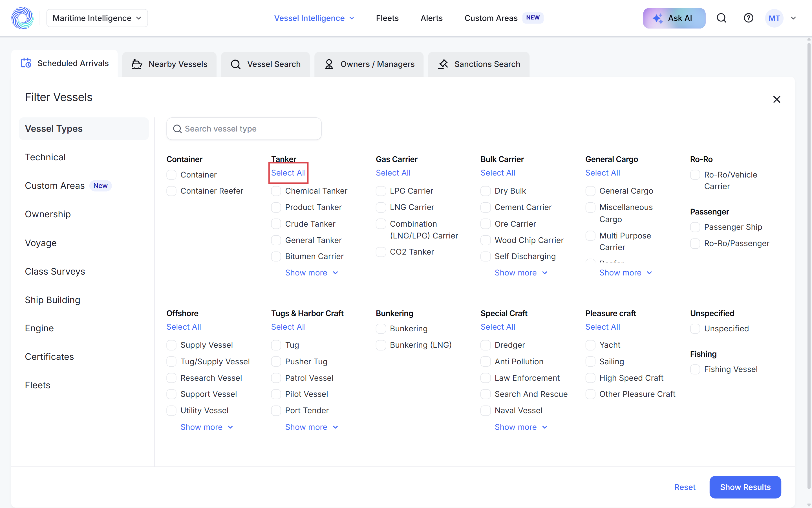Click the Owners / Managers person icon
The image size is (812, 508).
tap(329, 64)
